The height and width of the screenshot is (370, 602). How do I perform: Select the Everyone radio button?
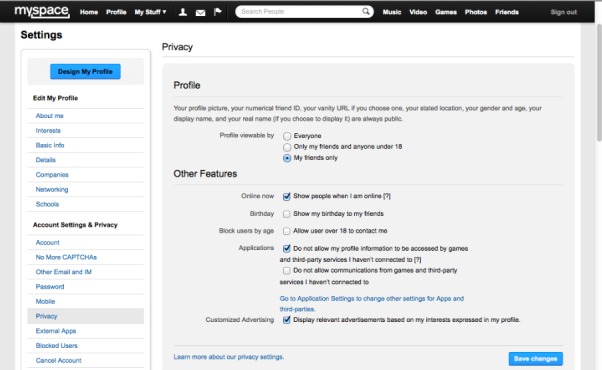(x=287, y=136)
